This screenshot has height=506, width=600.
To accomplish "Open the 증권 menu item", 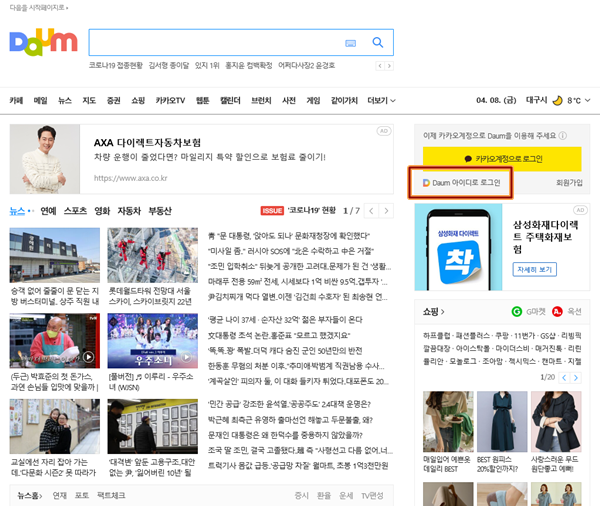I will 114,100.
